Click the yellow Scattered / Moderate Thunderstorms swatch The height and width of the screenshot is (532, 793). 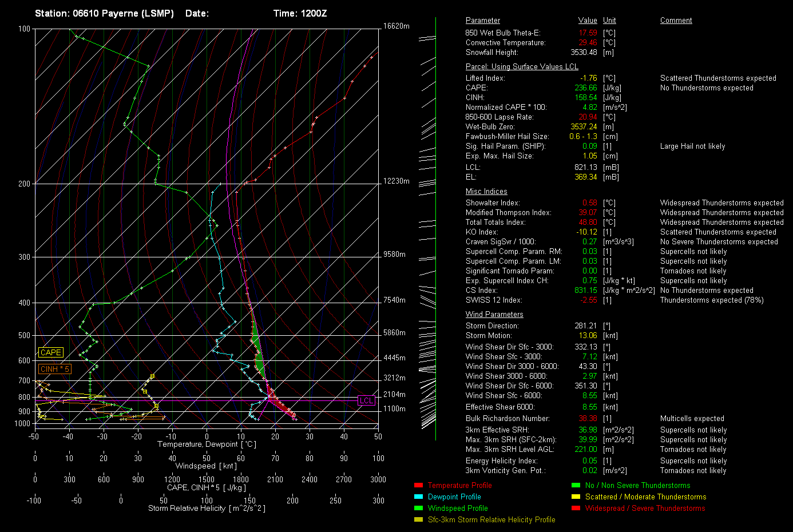[576, 497]
